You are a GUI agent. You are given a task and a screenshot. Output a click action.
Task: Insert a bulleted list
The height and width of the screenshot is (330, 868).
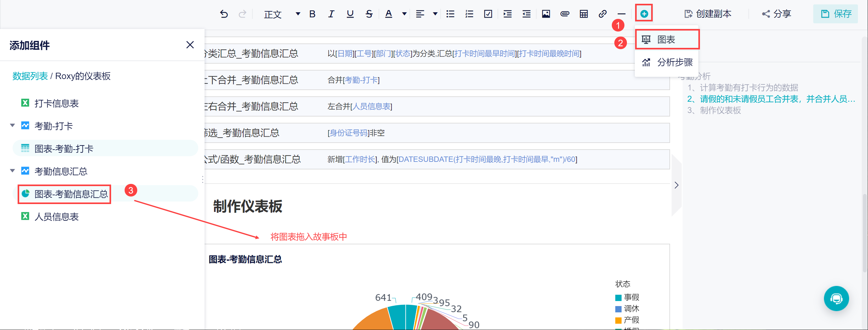coord(450,14)
